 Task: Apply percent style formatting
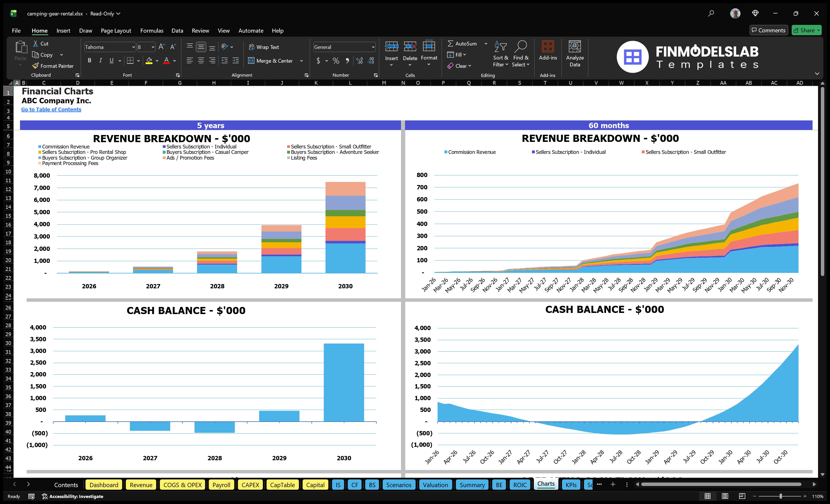tap(336, 61)
